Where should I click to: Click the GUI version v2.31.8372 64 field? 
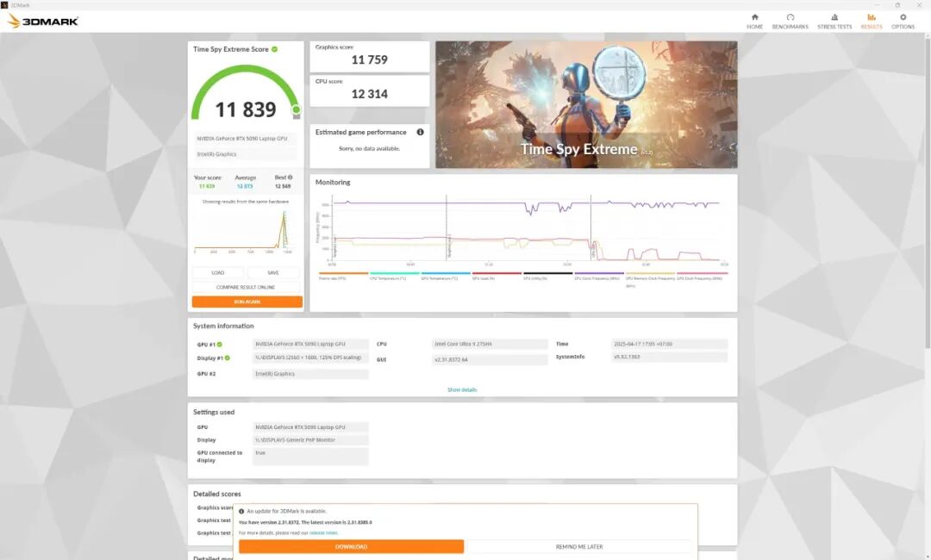490,359
